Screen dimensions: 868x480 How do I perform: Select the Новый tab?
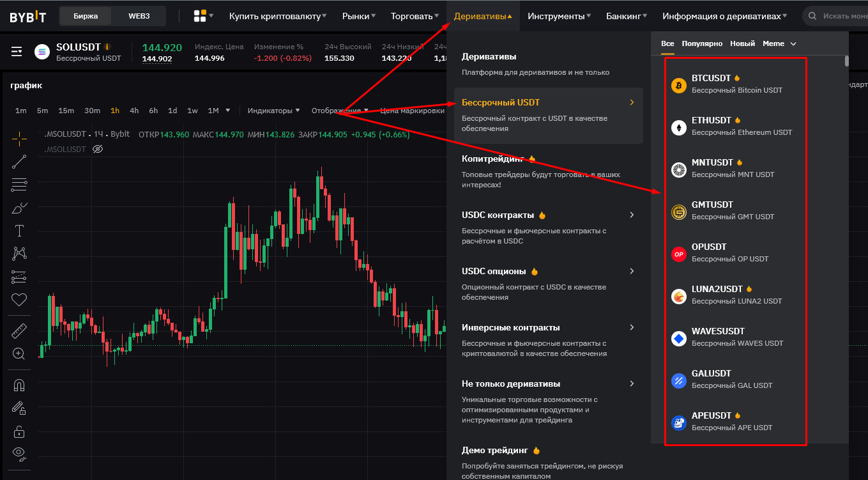743,44
